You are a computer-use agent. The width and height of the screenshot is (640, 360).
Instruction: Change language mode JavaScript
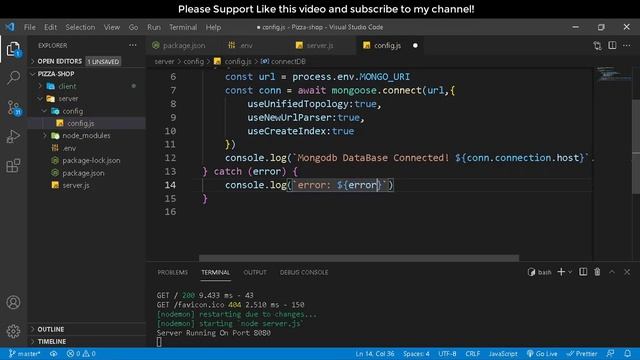click(503, 354)
